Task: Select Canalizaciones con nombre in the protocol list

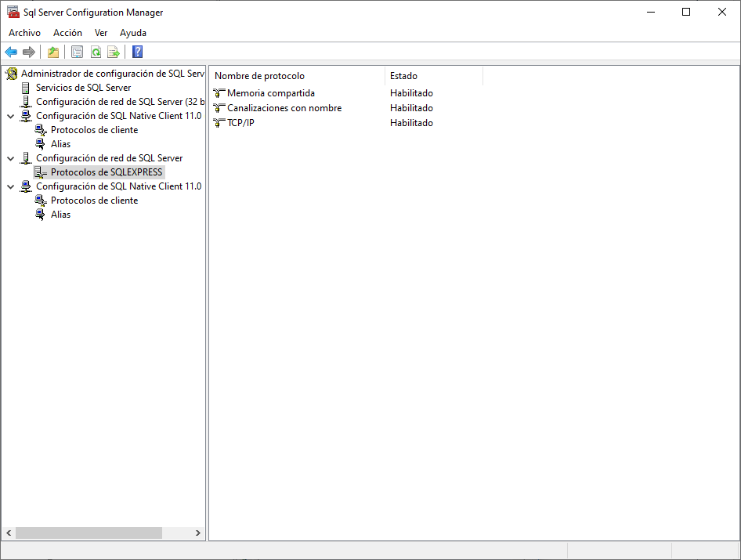Action: [284, 108]
